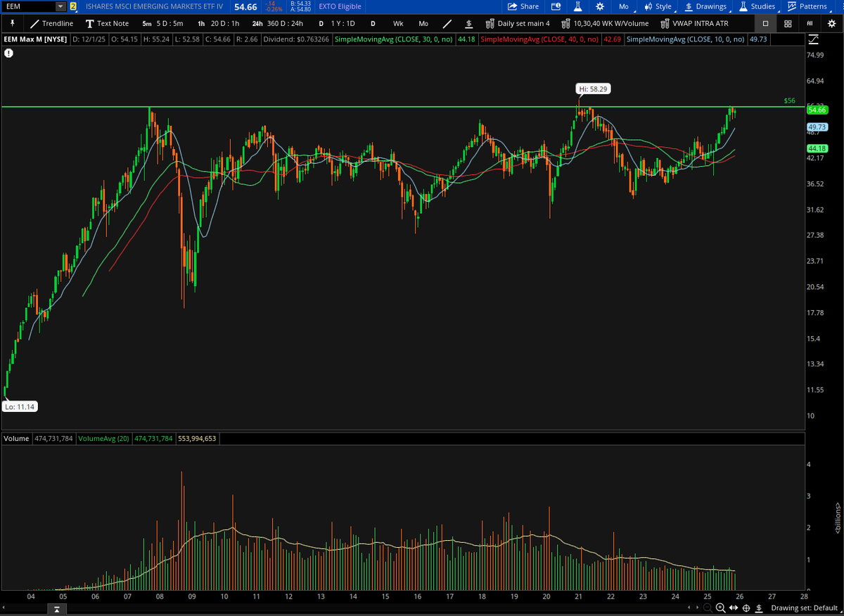Click the Lo: 11.14 price bubble
Viewport: 844px width, 616px height.
click(x=20, y=406)
